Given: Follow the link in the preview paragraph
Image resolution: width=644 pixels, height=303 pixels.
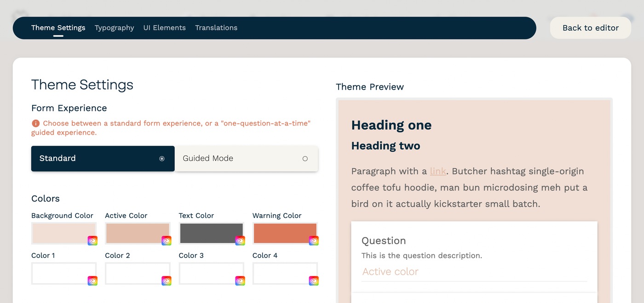Looking at the screenshot, I should [x=437, y=171].
